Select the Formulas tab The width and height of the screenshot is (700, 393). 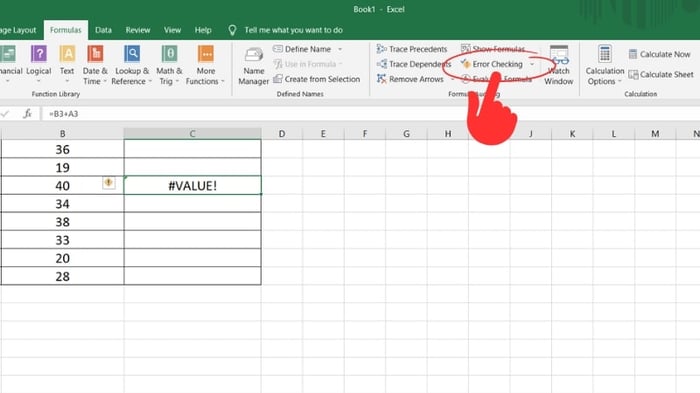(x=66, y=30)
